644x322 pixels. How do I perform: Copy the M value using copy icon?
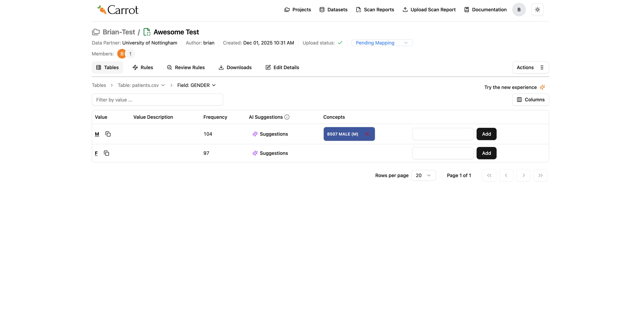pos(108,134)
